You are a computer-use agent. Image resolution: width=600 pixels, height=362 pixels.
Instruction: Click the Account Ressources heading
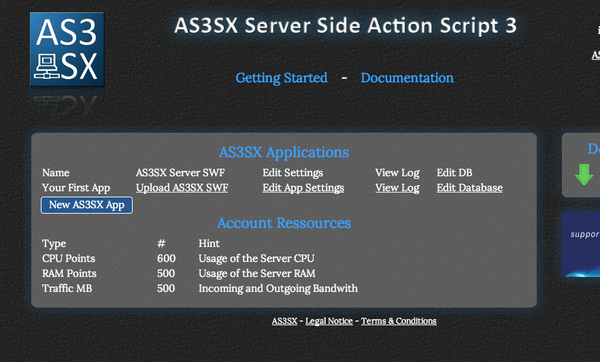284,223
